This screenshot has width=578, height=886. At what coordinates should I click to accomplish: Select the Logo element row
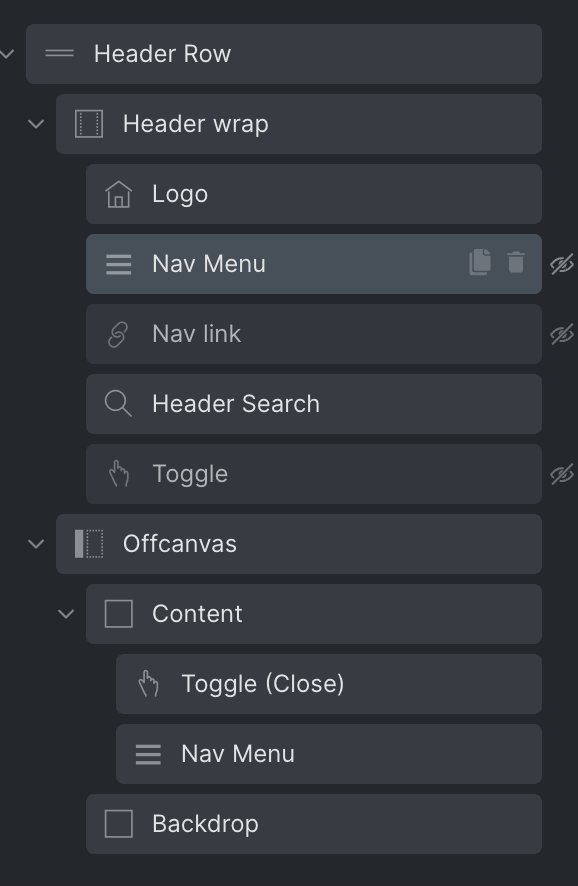314,194
